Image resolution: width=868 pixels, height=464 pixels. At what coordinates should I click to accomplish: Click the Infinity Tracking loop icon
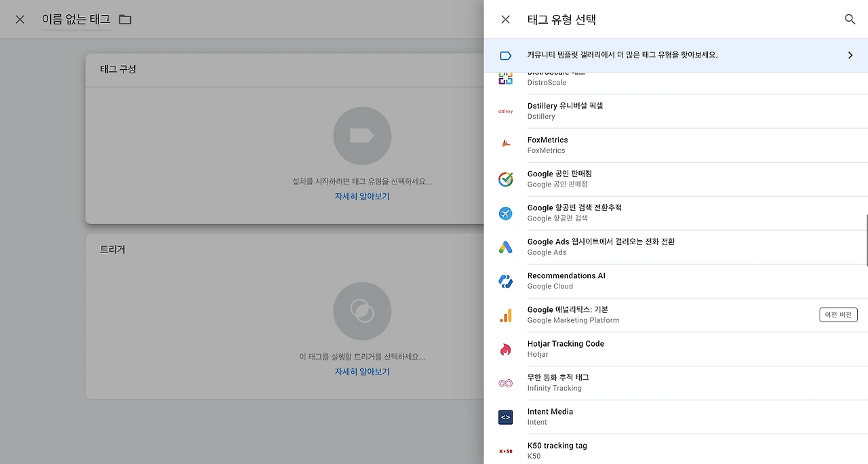coord(505,383)
